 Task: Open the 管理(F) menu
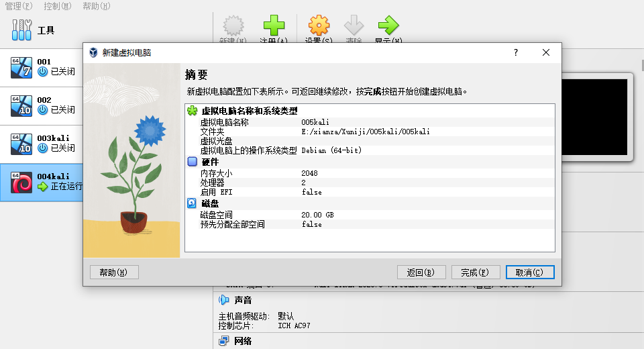point(19,6)
